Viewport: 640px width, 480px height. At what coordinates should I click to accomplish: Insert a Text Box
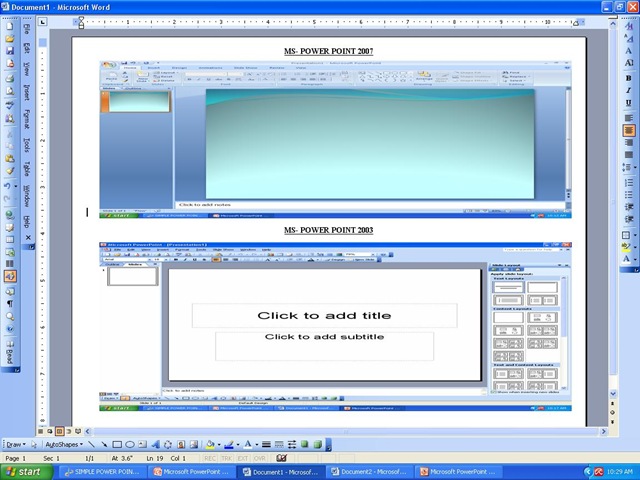point(142,444)
